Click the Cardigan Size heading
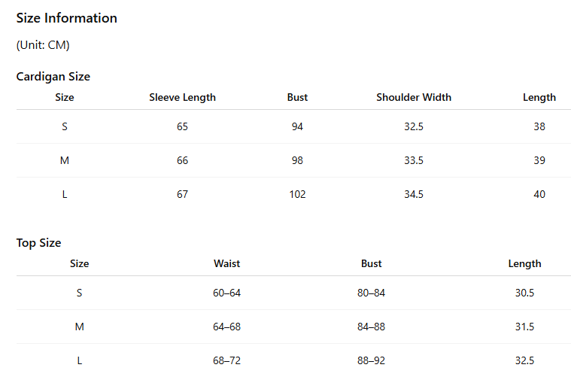 click(x=53, y=77)
